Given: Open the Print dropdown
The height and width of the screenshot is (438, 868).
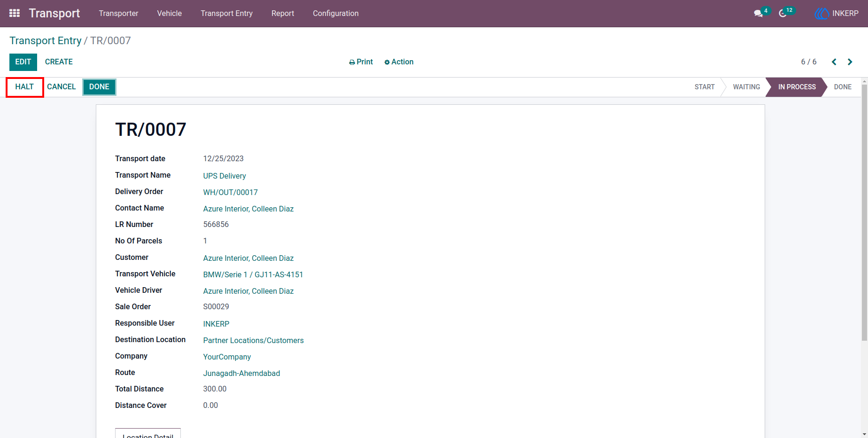Looking at the screenshot, I should [361, 62].
